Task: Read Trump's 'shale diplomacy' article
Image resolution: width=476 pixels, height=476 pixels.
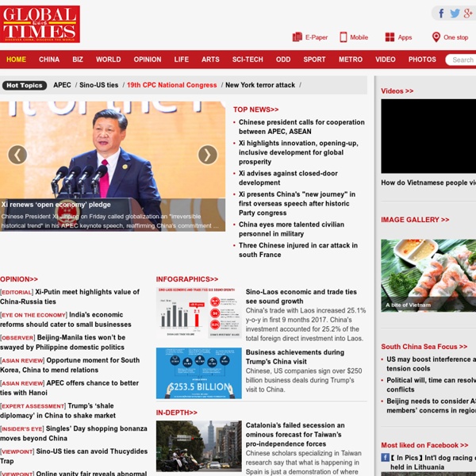Action: (x=58, y=410)
